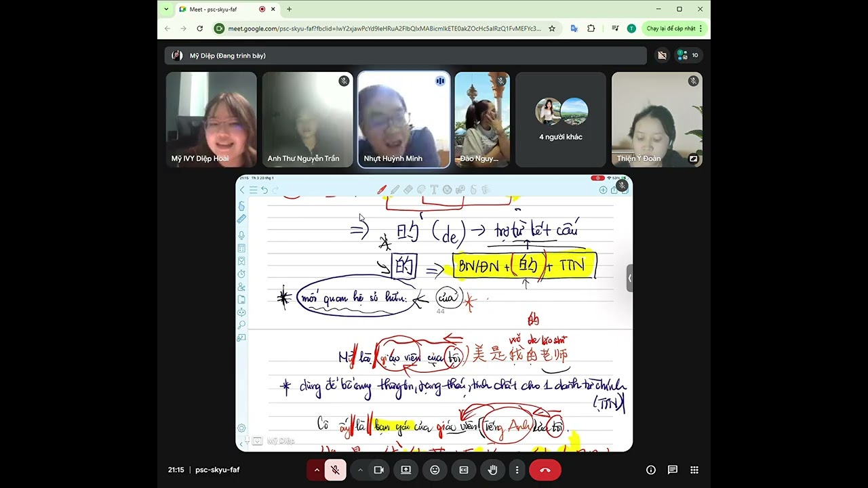The height and width of the screenshot is (488, 868).
Task: Click undo arrow in notes app toolbar
Action: (x=264, y=190)
